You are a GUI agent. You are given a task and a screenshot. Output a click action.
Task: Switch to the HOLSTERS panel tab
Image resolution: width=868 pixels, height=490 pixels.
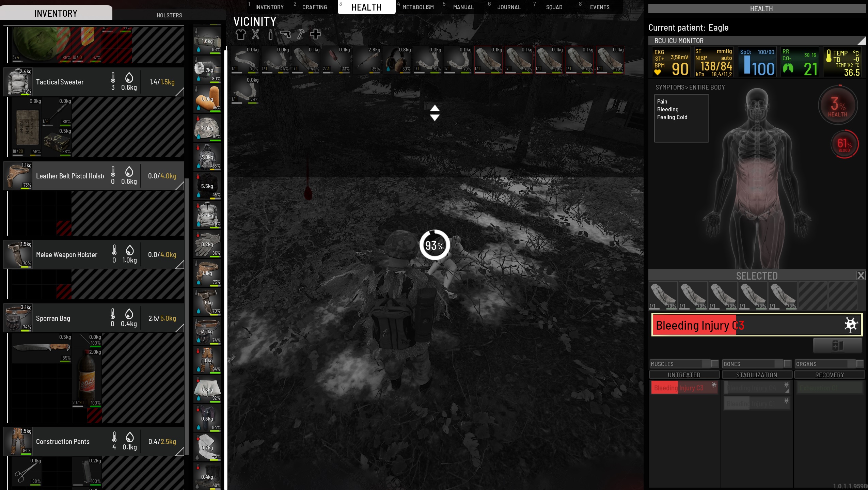tap(169, 15)
